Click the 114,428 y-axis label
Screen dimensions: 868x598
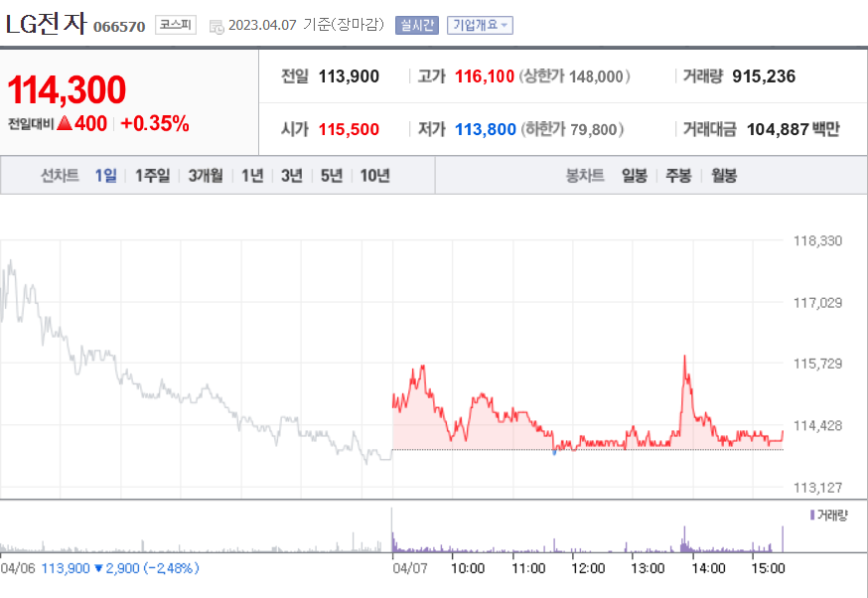point(817,426)
